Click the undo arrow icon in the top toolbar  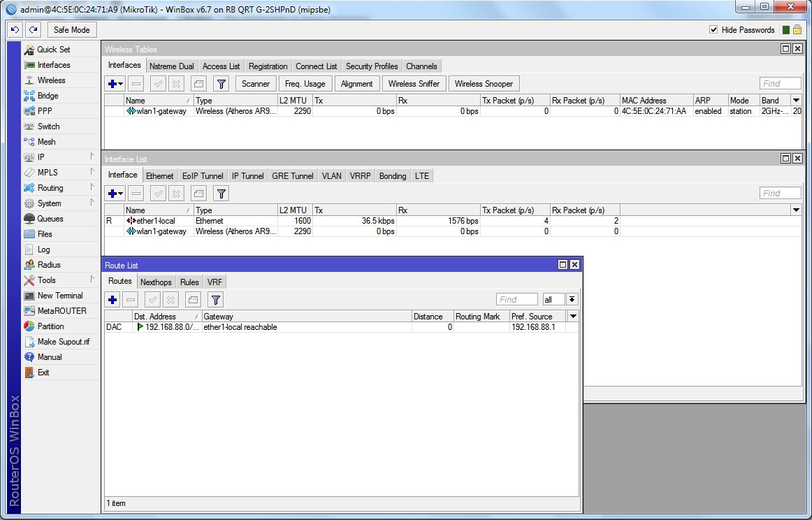15,30
